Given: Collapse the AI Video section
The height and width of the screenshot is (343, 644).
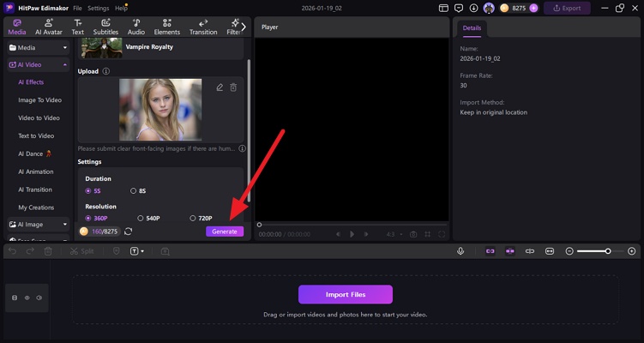Looking at the screenshot, I should [x=65, y=64].
